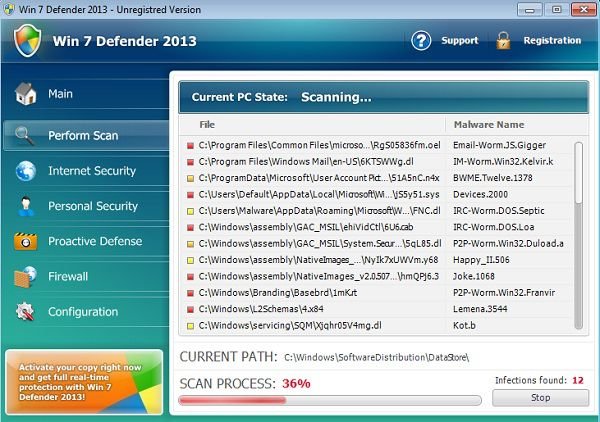
Task: Click the Activate your copy banner
Action: pos(84,382)
